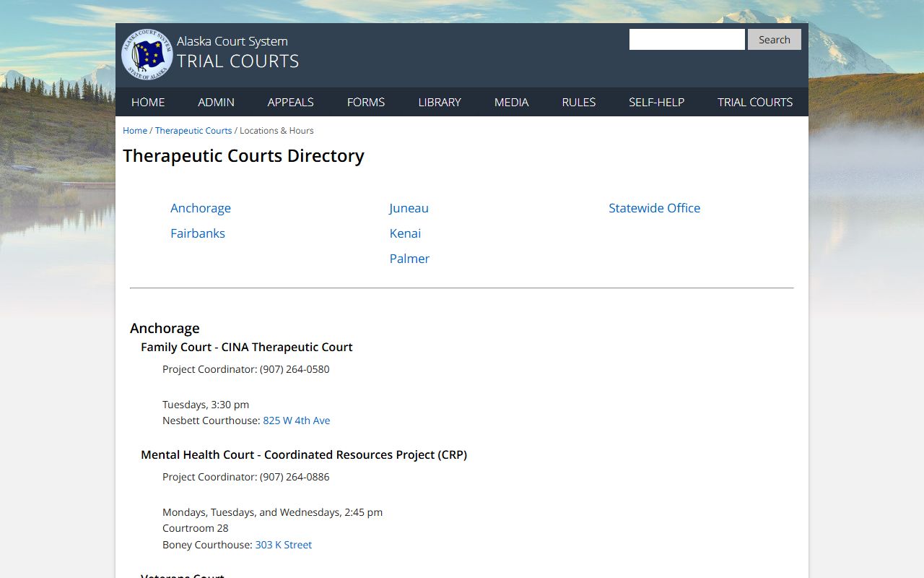Click the Mondays, Tuesdays, and Wednesdays schedule text

(273, 512)
